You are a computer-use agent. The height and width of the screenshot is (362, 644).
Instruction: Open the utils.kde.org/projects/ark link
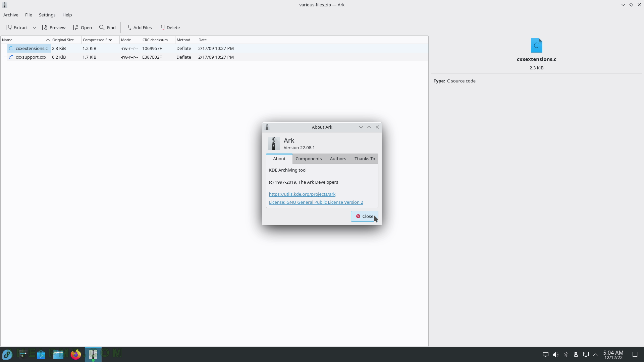coord(302,194)
